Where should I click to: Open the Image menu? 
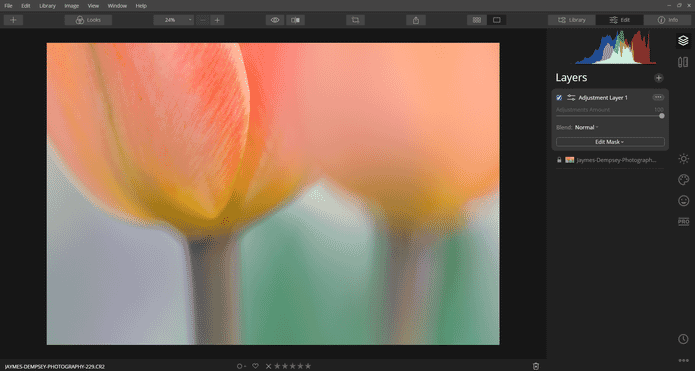tap(71, 6)
